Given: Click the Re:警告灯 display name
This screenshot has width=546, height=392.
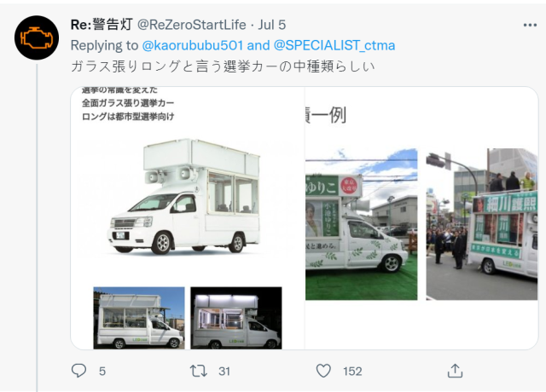Looking at the screenshot, I should tap(102, 25).
